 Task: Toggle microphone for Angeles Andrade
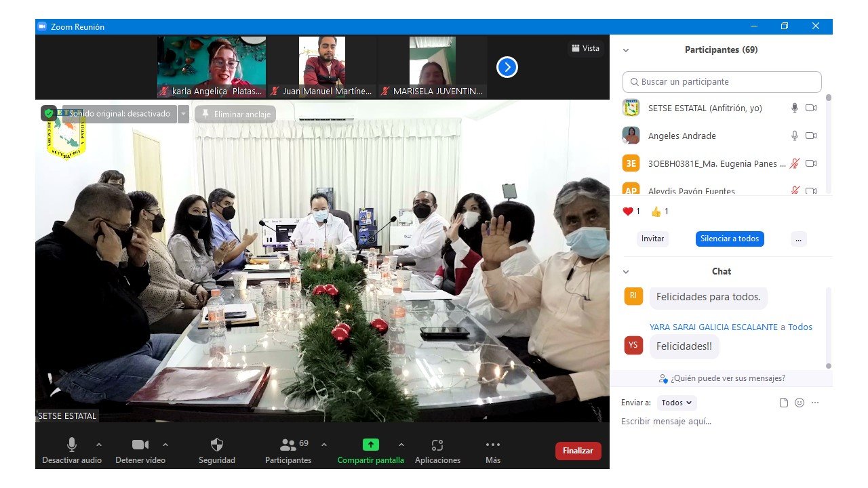click(x=795, y=136)
